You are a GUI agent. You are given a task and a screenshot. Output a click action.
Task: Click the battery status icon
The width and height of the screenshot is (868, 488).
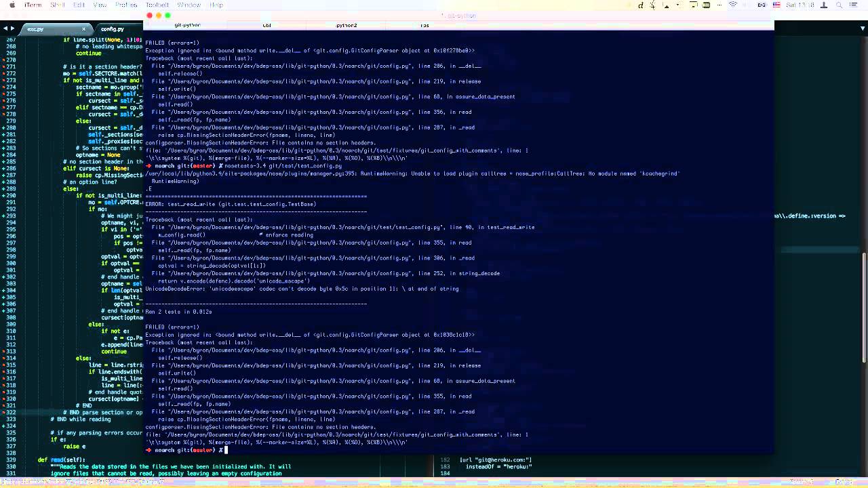point(762,5)
